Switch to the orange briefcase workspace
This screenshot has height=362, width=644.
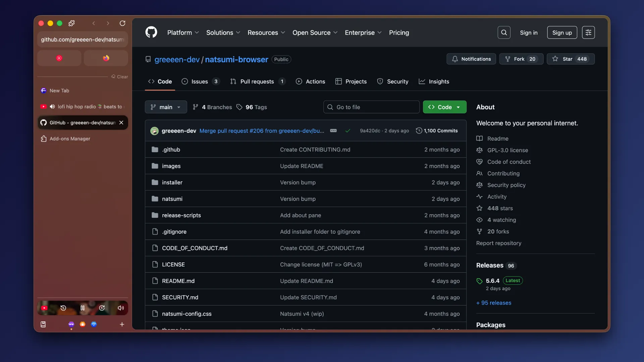tap(83, 324)
